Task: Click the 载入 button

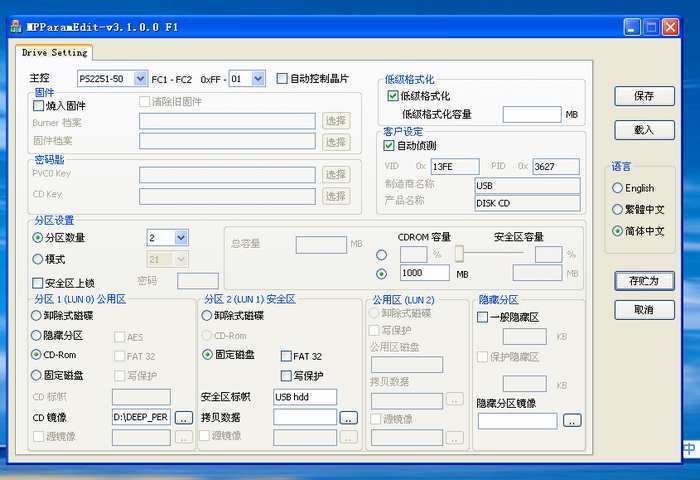Action: click(644, 130)
